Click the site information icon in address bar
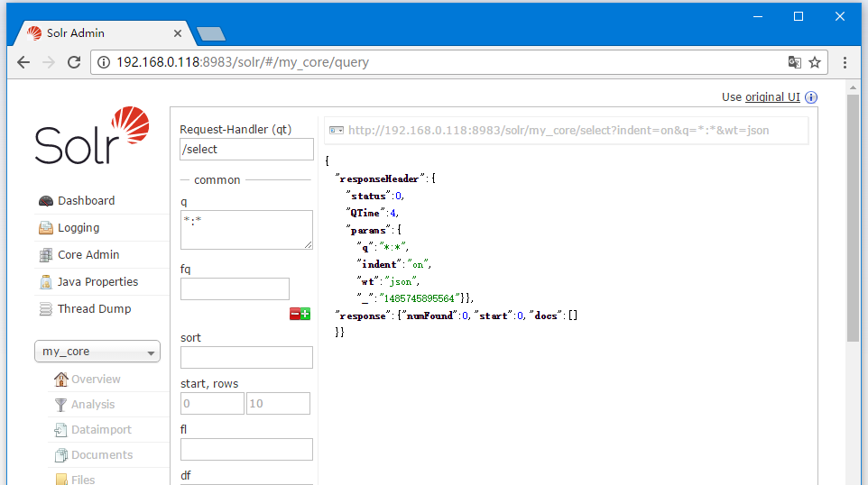 pyautogui.click(x=104, y=62)
